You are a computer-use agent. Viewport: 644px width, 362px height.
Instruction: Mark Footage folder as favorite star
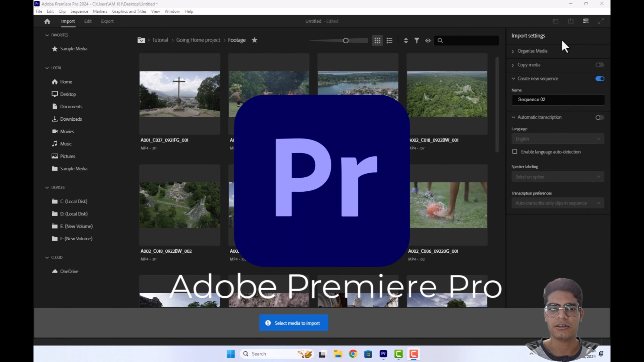click(255, 40)
